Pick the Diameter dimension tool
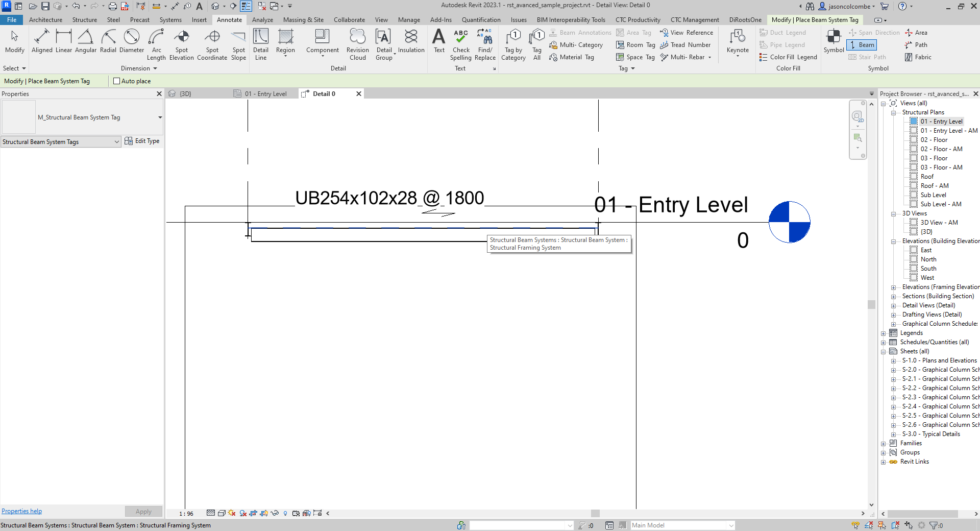This screenshot has height=531, width=980. pyautogui.click(x=132, y=41)
